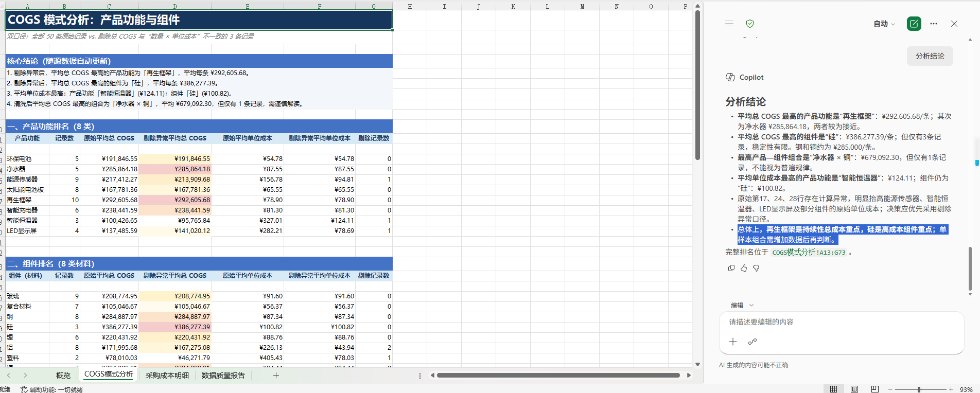This screenshot has height=393, width=980.
Task: Click cell 净水器
Action: pyautogui.click(x=27, y=169)
